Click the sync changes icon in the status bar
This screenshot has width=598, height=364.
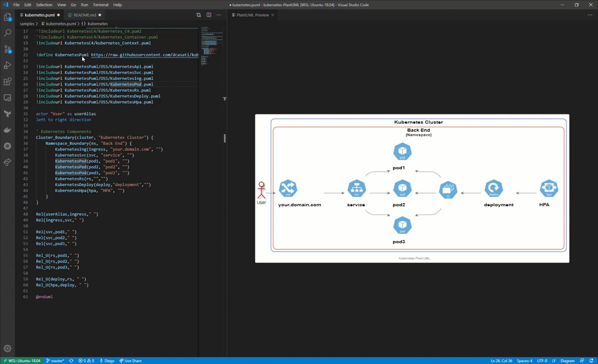pos(71,361)
